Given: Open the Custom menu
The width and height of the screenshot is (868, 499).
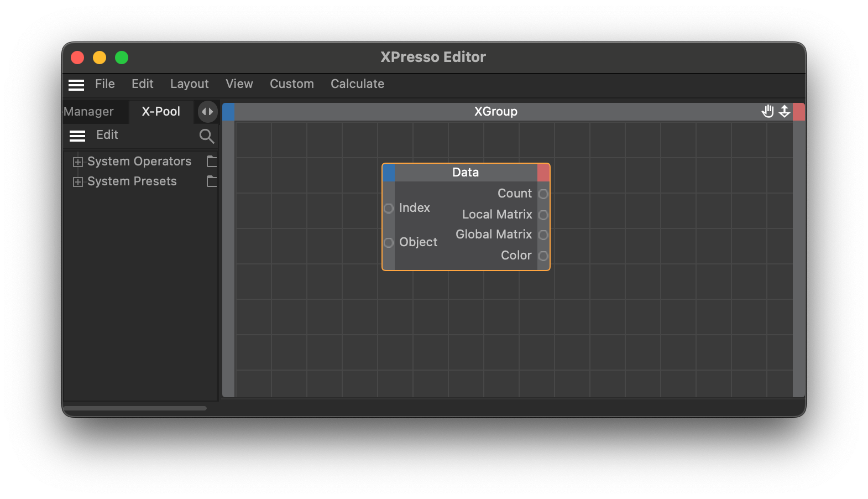Looking at the screenshot, I should coord(292,84).
